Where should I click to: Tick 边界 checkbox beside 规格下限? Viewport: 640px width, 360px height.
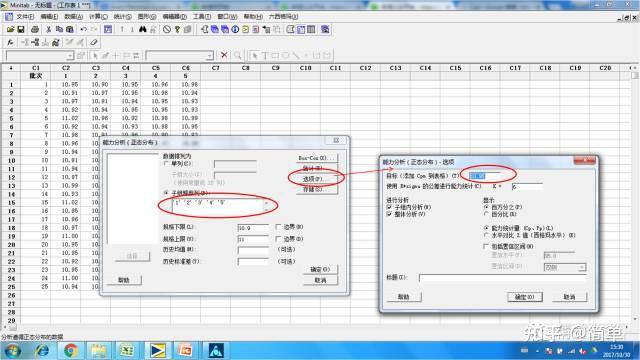point(278,227)
